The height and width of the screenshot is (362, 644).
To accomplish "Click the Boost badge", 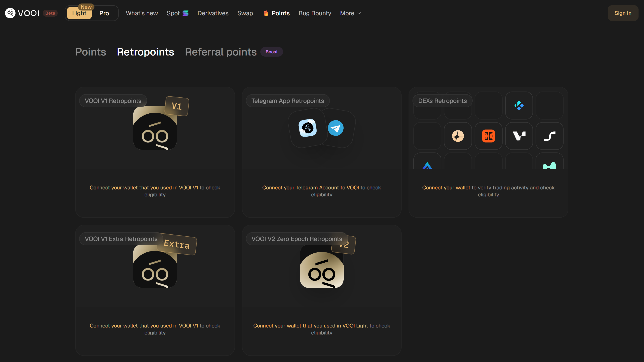I will coord(272,52).
